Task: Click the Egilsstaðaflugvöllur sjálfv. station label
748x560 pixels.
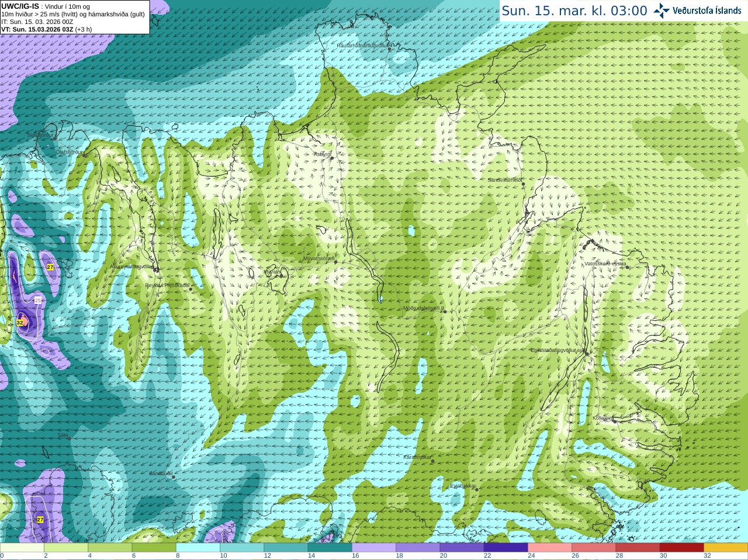Action: [557, 350]
